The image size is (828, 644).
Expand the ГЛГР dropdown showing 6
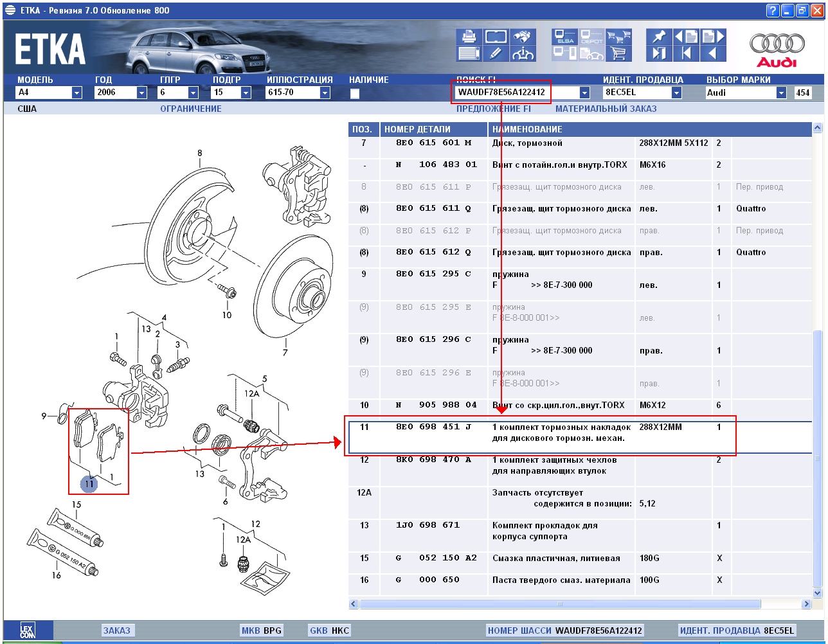(179, 93)
